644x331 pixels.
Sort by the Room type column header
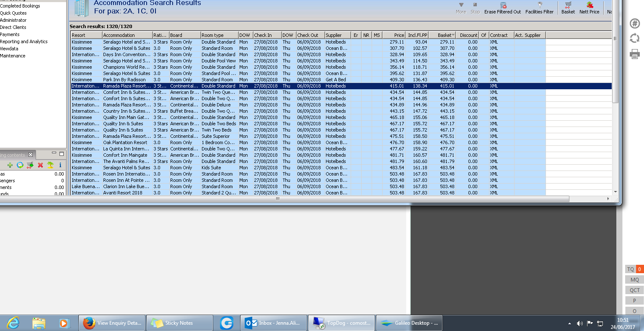(x=219, y=35)
